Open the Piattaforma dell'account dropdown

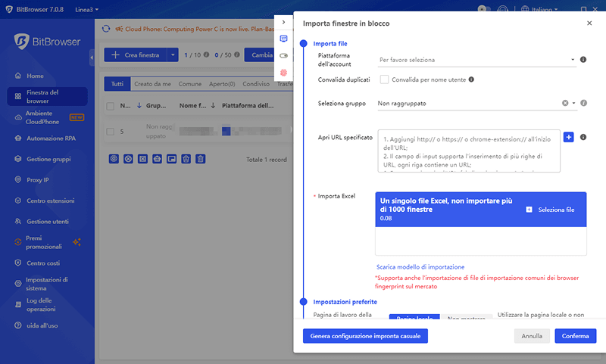coord(477,60)
